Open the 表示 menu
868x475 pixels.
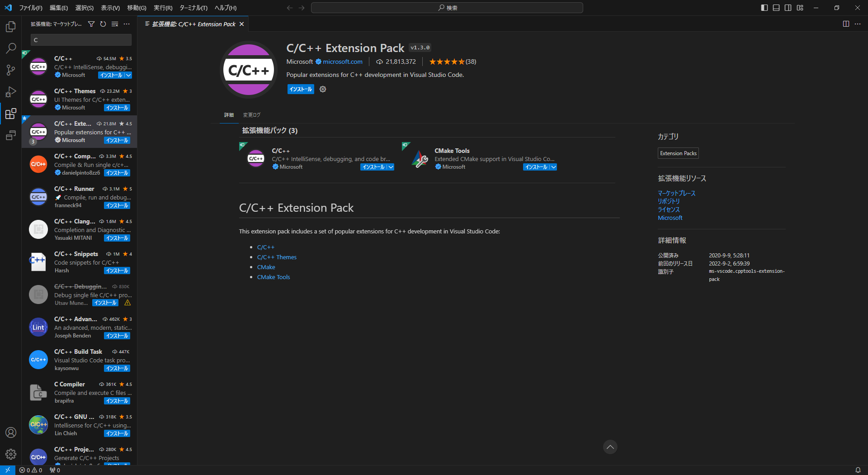click(110, 8)
